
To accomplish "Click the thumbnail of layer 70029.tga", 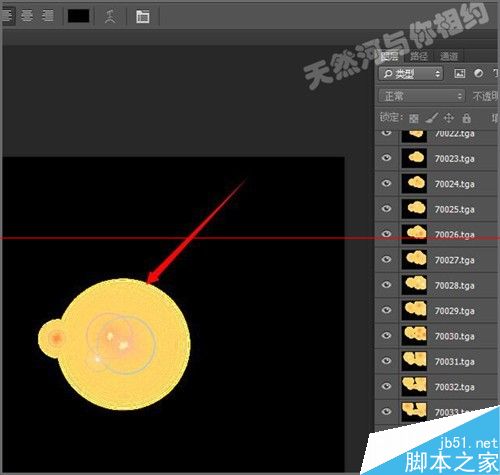I will (x=414, y=310).
